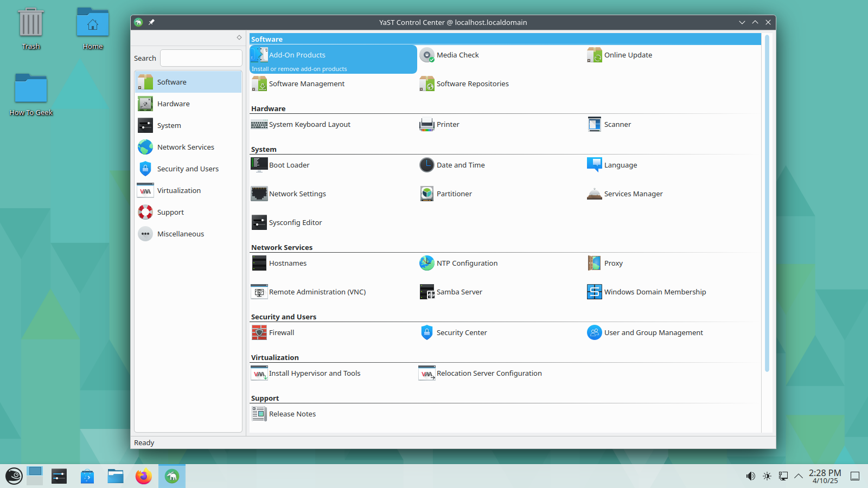The width and height of the screenshot is (868, 488).
Task: Launch Firefox from the taskbar
Action: pos(144,476)
